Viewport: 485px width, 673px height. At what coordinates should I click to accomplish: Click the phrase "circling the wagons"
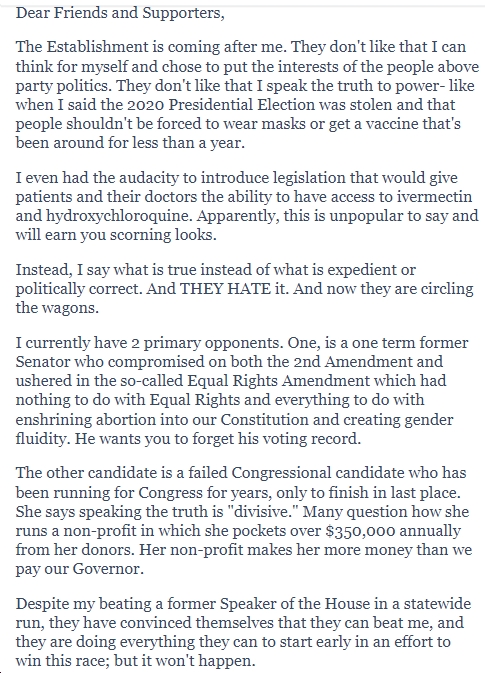[x=245, y=298]
